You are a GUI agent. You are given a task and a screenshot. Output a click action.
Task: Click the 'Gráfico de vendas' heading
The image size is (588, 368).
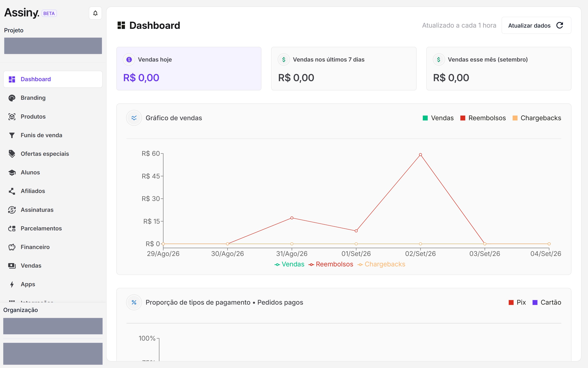click(x=174, y=118)
